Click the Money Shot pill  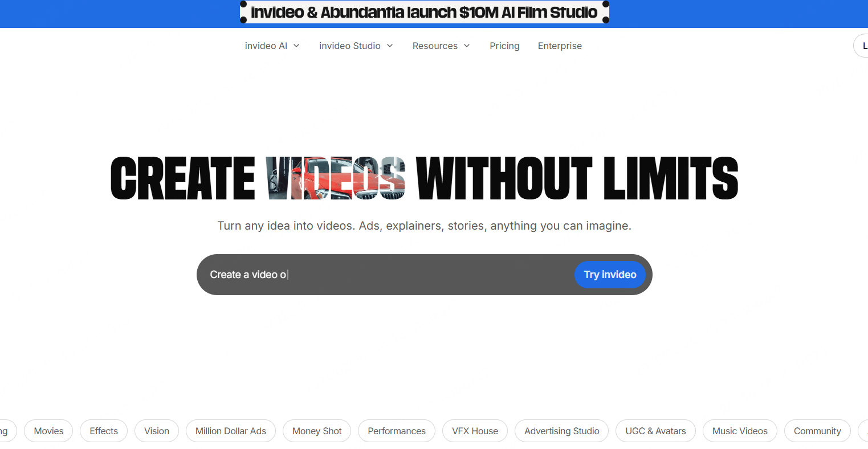(316, 431)
